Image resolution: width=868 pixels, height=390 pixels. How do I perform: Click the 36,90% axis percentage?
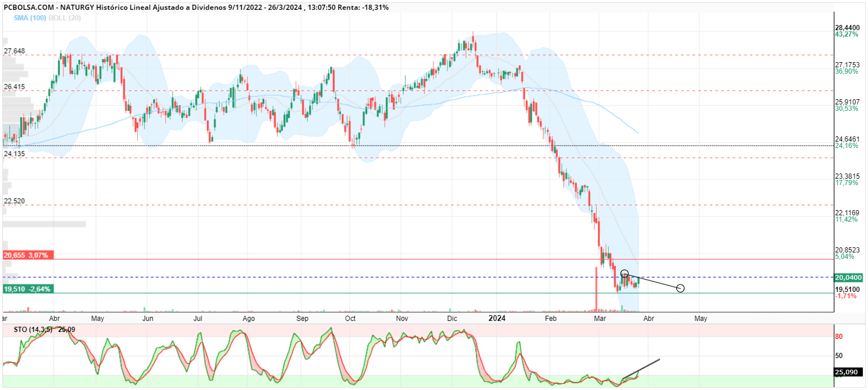click(x=846, y=71)
